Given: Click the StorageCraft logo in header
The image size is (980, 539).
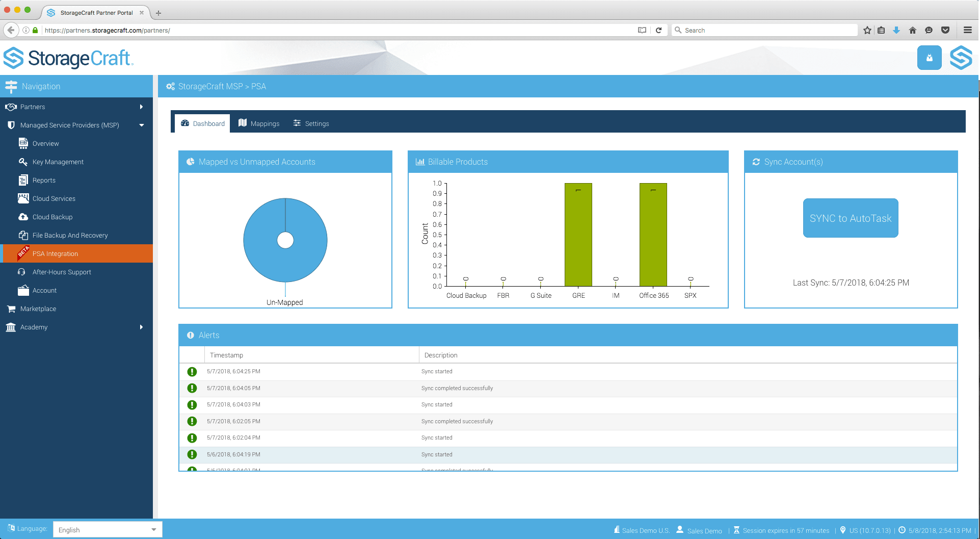Looking at the screenshot, I should pos(68,58).
